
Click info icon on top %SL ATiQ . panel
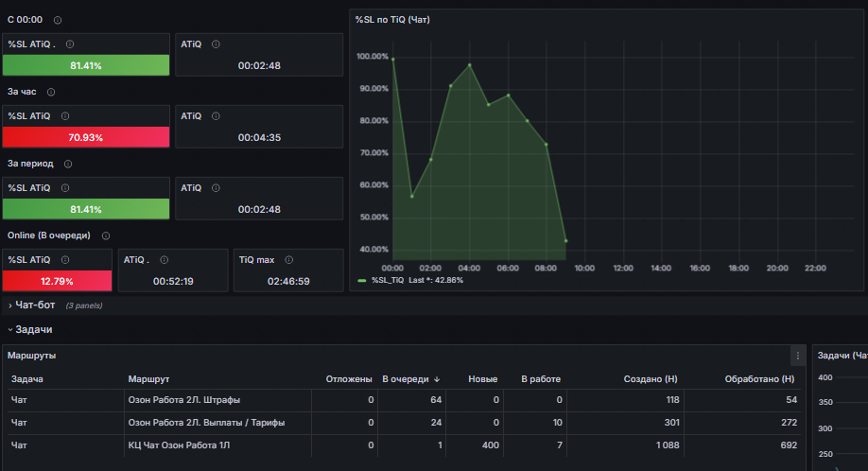coord(70,44)
